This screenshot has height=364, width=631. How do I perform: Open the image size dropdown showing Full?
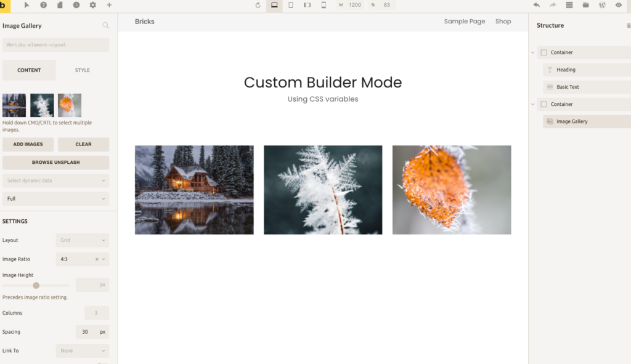pyautogui.click(x=55, y=199)
